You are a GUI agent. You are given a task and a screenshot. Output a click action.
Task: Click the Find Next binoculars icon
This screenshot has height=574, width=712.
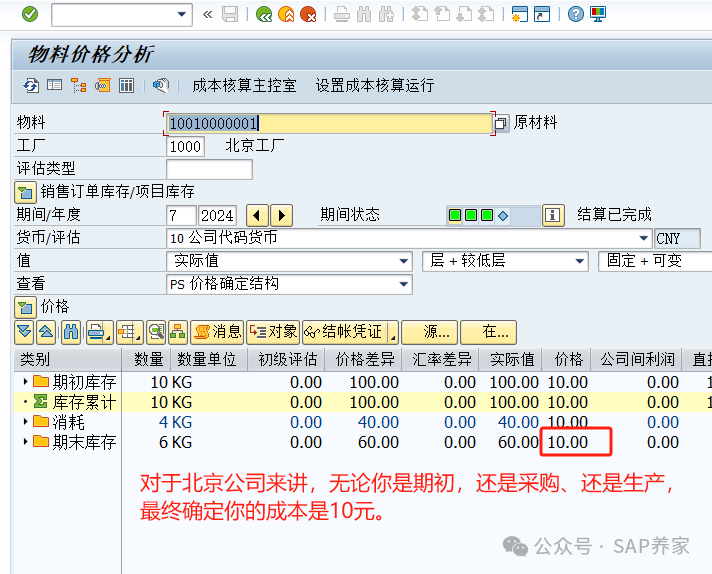pyautogui.click(x=386, y=15)
